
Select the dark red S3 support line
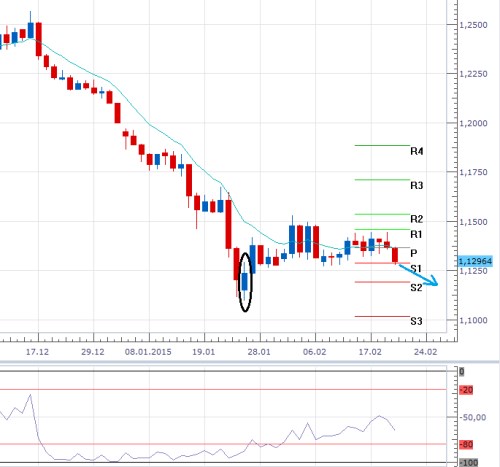(382, 316)
